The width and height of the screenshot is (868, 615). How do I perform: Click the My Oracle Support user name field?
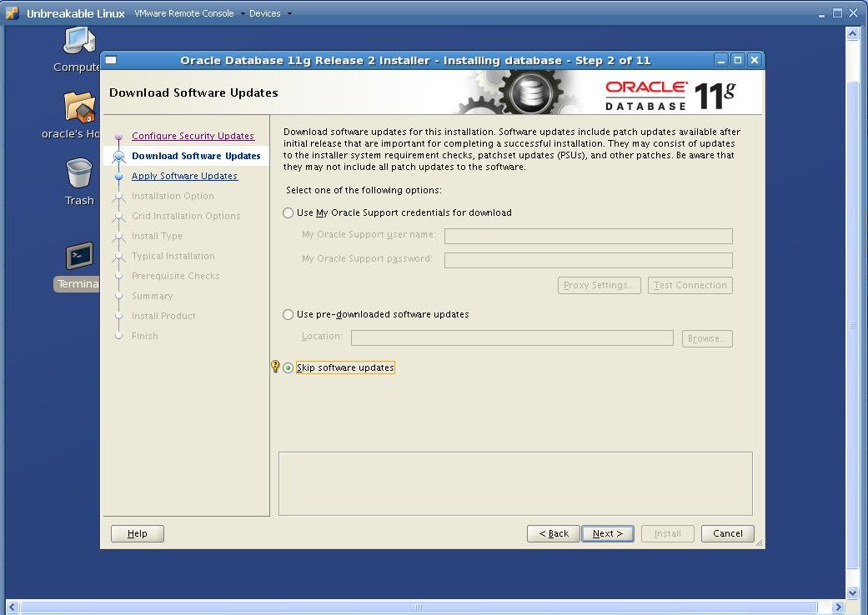(588, 236)
